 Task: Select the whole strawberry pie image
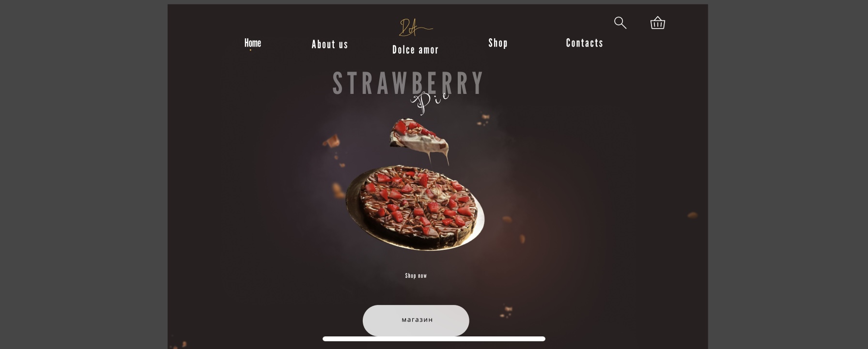click(414, 207)
